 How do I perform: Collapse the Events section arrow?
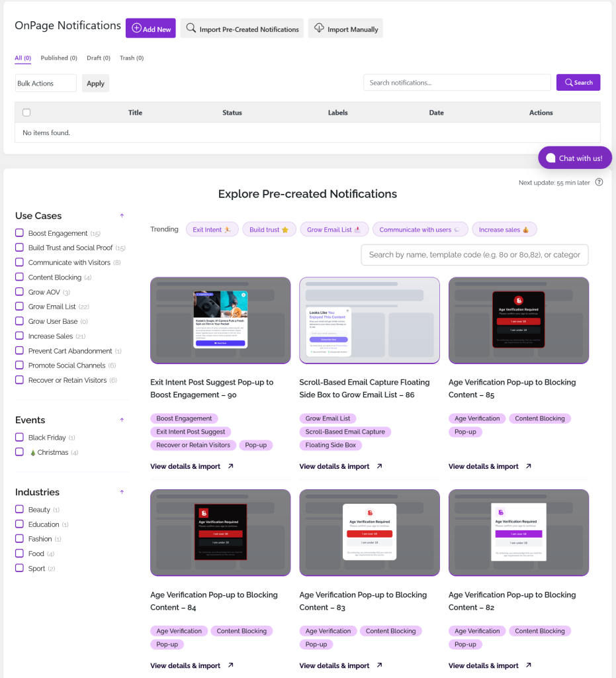[122, 420]
